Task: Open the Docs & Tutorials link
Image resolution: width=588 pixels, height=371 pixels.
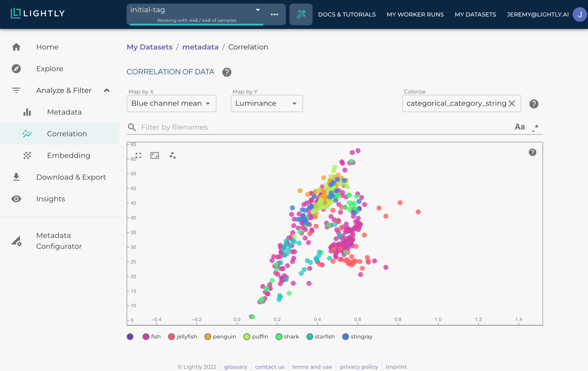Action: pyautogui.click(x=346, y=14)
